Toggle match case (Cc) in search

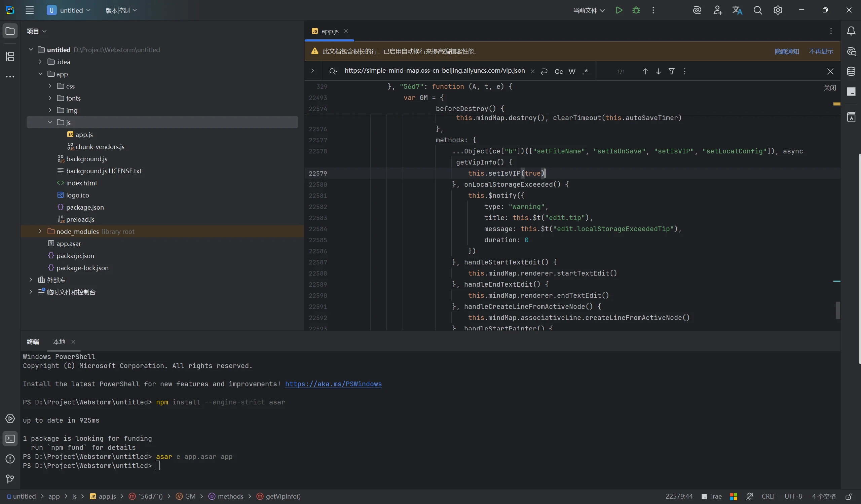[x=559, y=71]
